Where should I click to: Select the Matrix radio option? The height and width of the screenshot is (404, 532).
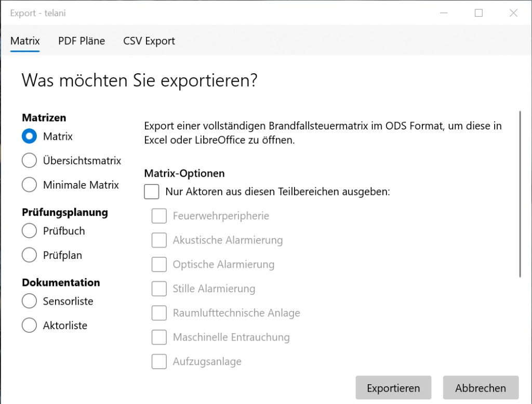pyautogui.click(x=29, y=136)
